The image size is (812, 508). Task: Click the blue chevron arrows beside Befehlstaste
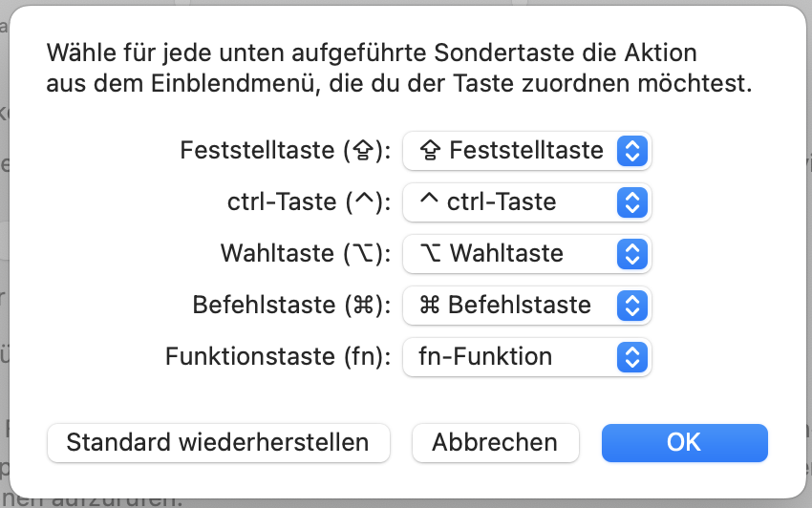(x=632, y=305)
